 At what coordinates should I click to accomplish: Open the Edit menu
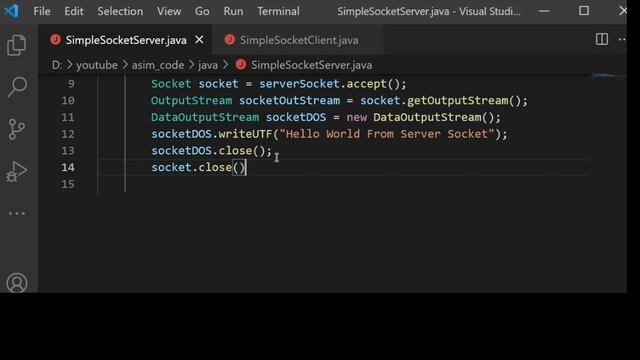[74, 11]
